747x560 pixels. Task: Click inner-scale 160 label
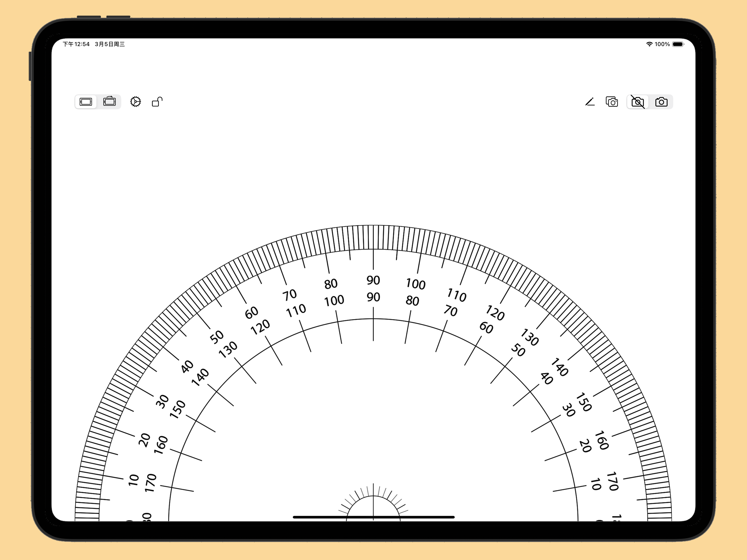(x=161, y=445)
